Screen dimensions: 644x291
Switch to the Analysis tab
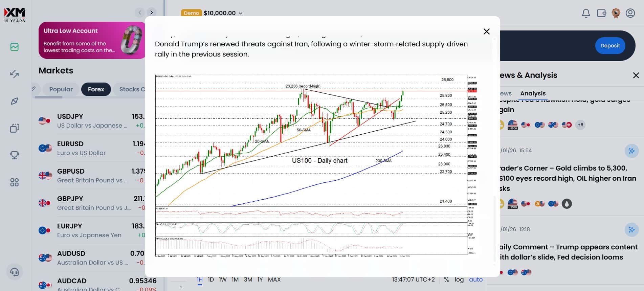pos(533,93)
